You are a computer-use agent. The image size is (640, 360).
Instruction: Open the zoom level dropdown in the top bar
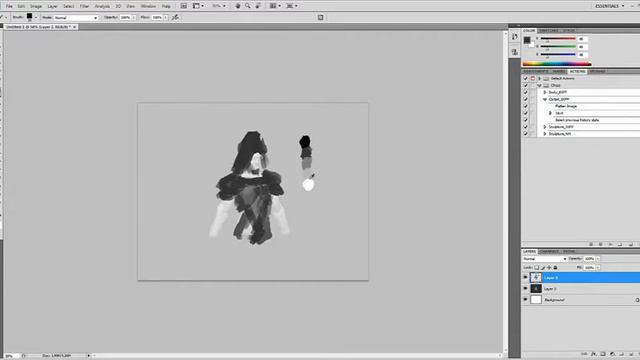pyautogui.click(x=219, y=6)
